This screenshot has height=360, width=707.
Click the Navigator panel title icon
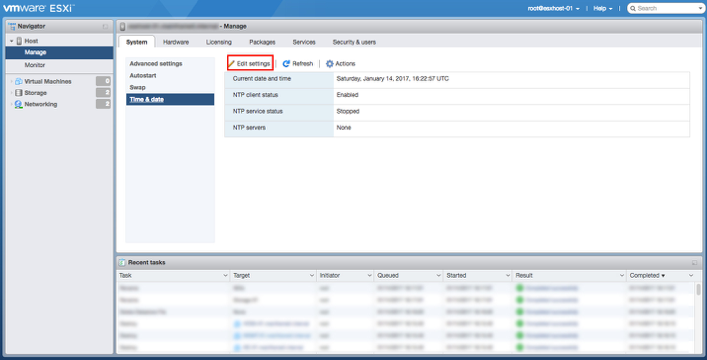pos(12,26)
